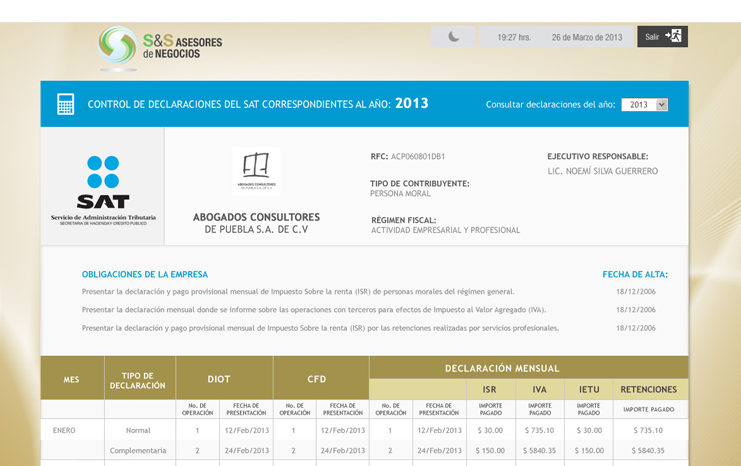Click the IETU sub-header

(x=589, y=389)
